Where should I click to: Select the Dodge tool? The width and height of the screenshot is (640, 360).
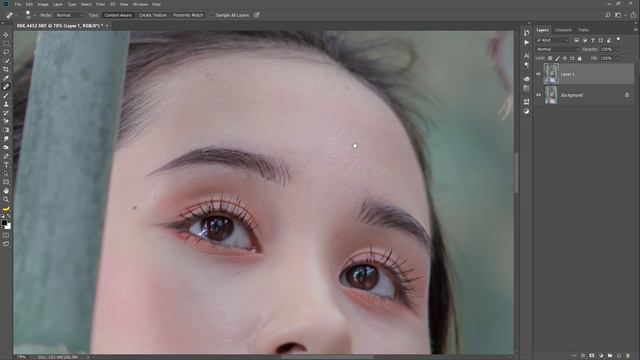click(6, 147)
